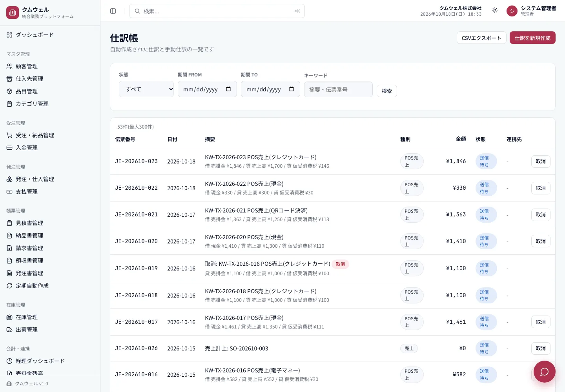Open the calendar picker for 期間 FROM
Viewport: 565px width, 392px height.
tap(228, 89)
